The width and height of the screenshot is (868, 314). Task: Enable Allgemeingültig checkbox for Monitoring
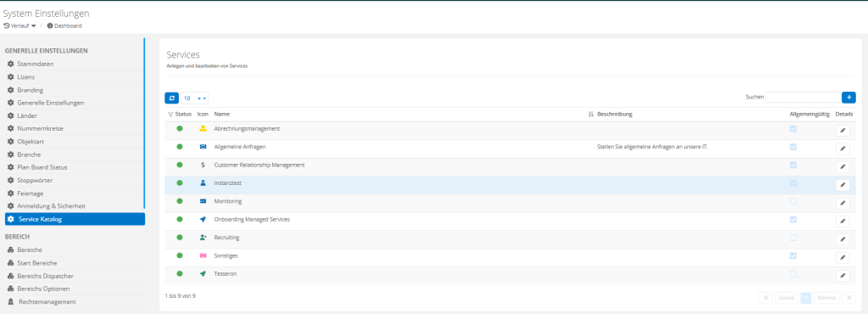pyautogui.click(x=793, y=201)
